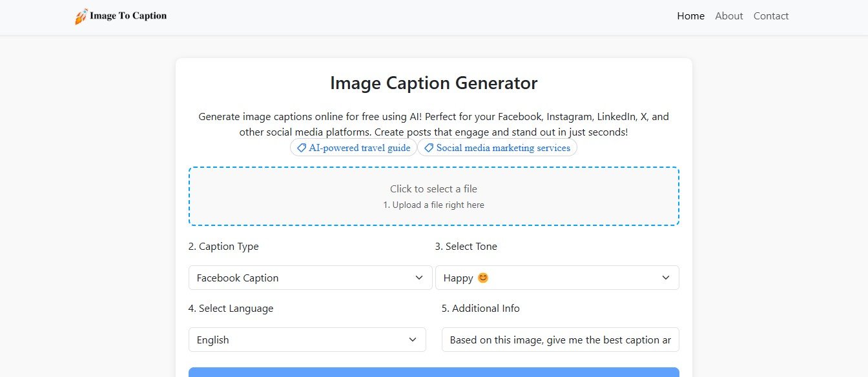The image size is (868, 377).
Task: Click the chevron on the Select Tone dropdown
Action: point(666,278)
